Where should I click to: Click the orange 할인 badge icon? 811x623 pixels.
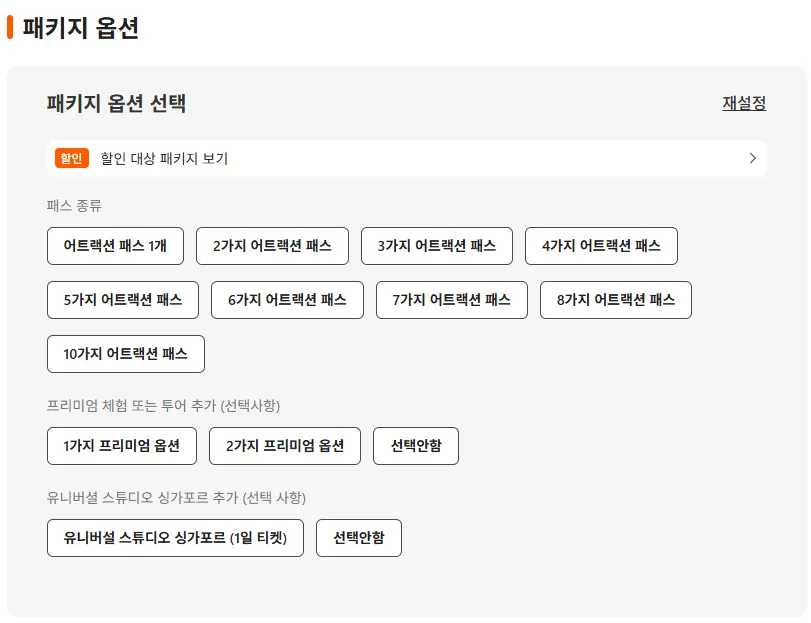point(71,157)
